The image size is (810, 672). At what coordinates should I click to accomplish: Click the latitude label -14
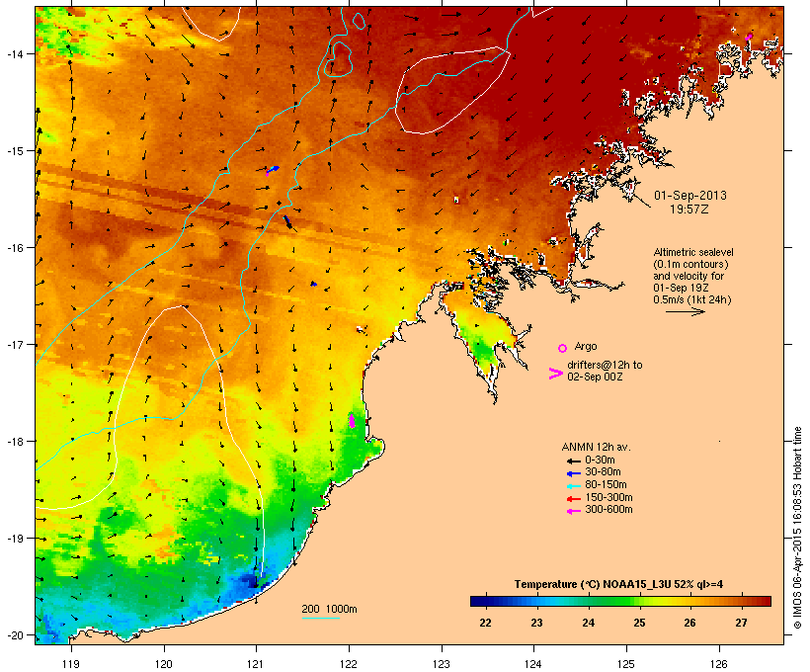tap(15, 53)
